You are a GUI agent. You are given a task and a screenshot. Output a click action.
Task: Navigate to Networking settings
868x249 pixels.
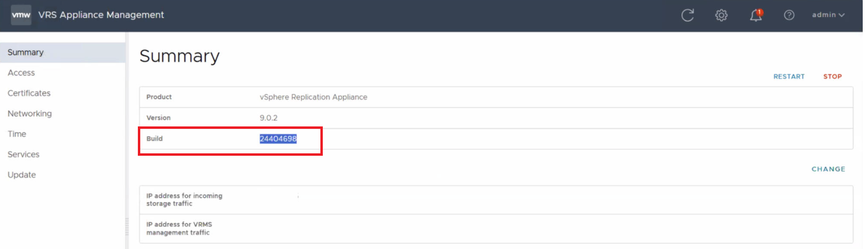pyautogui.click(x=29, y=113)
